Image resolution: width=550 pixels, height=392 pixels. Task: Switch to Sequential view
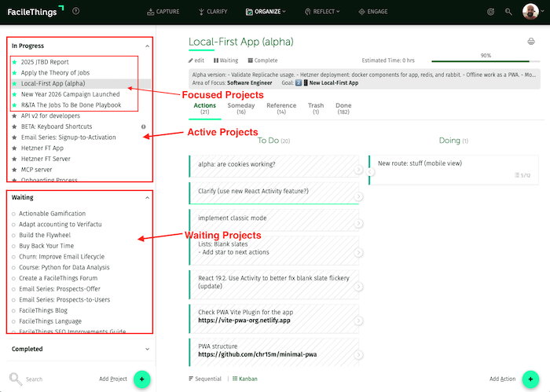point(205,379)
